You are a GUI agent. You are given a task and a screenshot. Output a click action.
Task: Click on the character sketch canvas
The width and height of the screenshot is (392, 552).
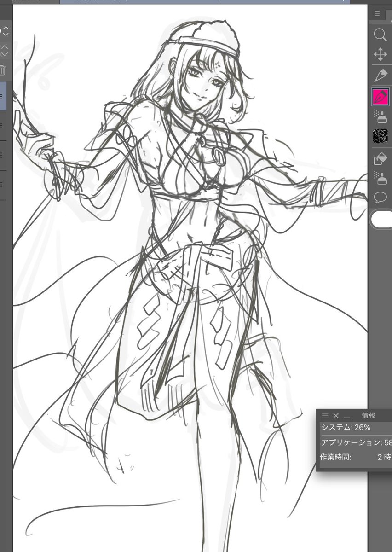(x=190, y=278)
